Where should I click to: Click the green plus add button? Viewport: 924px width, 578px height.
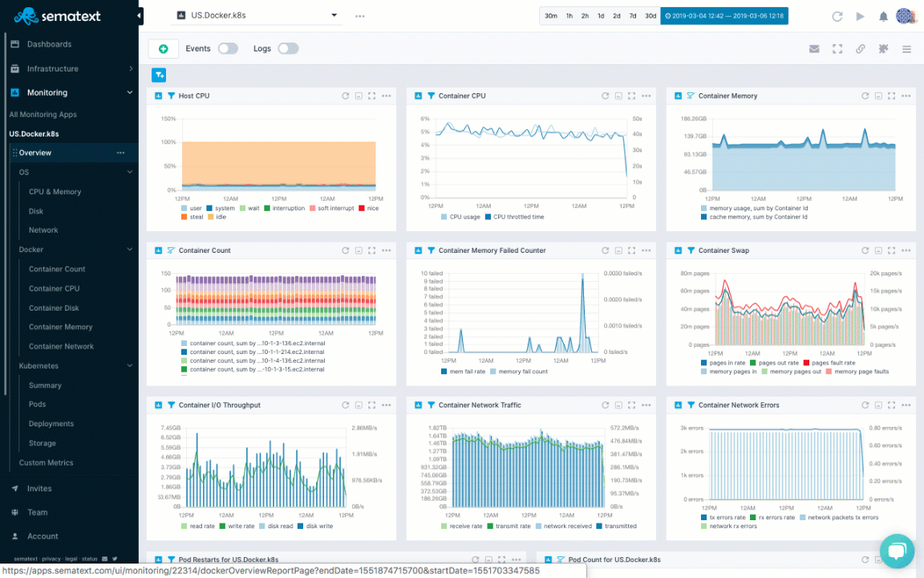point(163,48)
